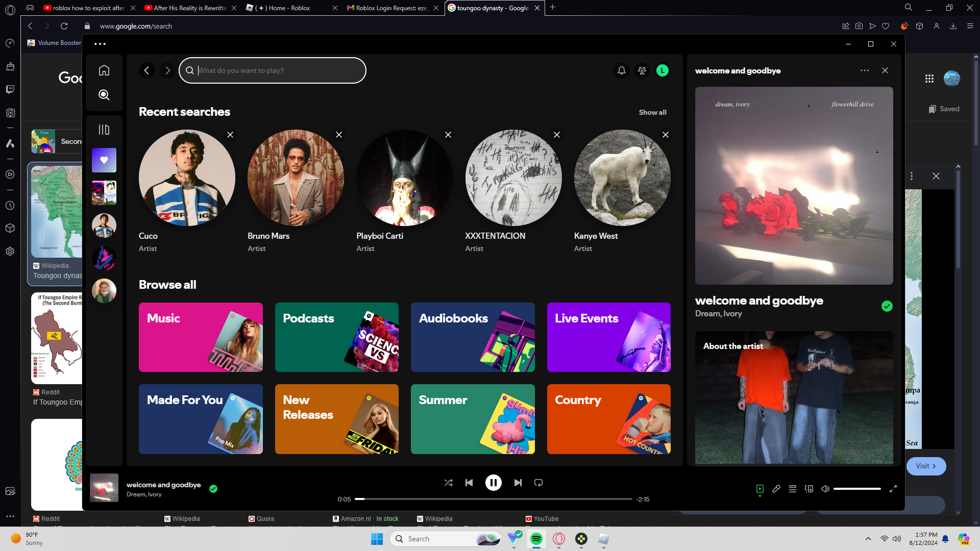Screen dimensions: 980x551
Task: Pause the current song
Action: pyautogui.click(x=493, y=483)
